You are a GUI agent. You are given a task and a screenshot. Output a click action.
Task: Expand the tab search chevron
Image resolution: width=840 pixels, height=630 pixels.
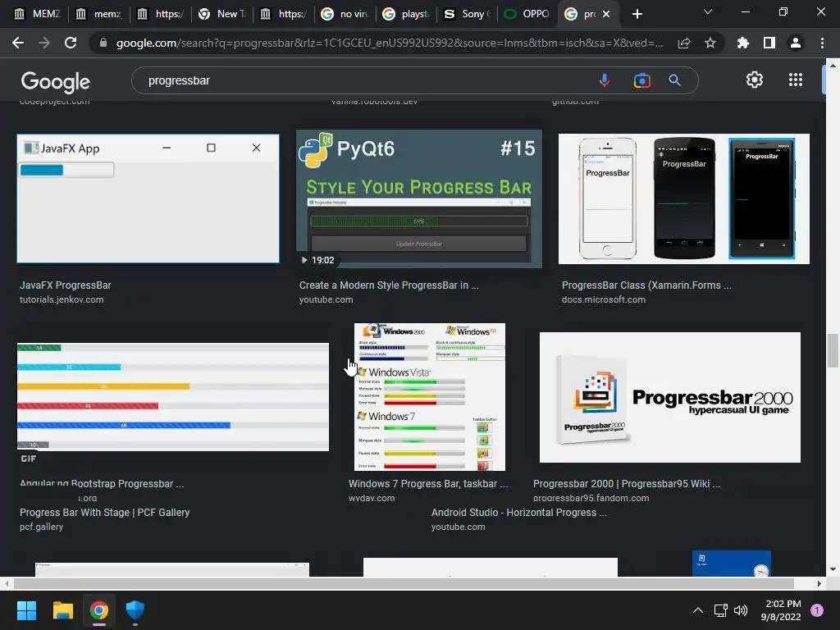pos(708,11)
